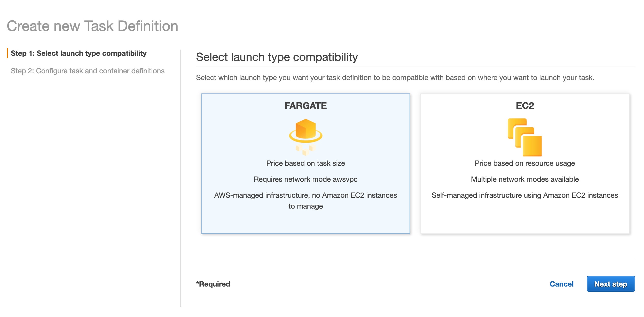Image resolution: width=644 pixels, height=317 pixels.
Task: Open Step 2: Configure task and container definitions
Action: [x=88, y=71]
